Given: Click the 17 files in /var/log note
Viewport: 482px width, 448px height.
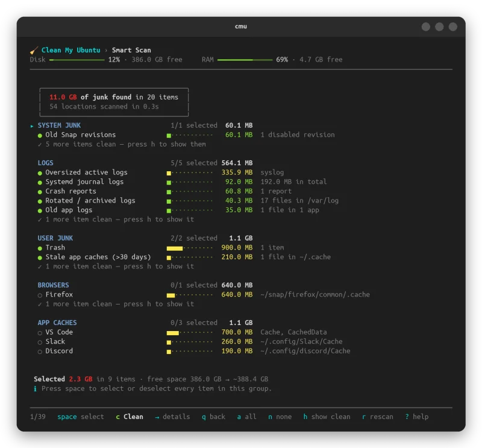Looking at the screenshot, I should 299,201.
